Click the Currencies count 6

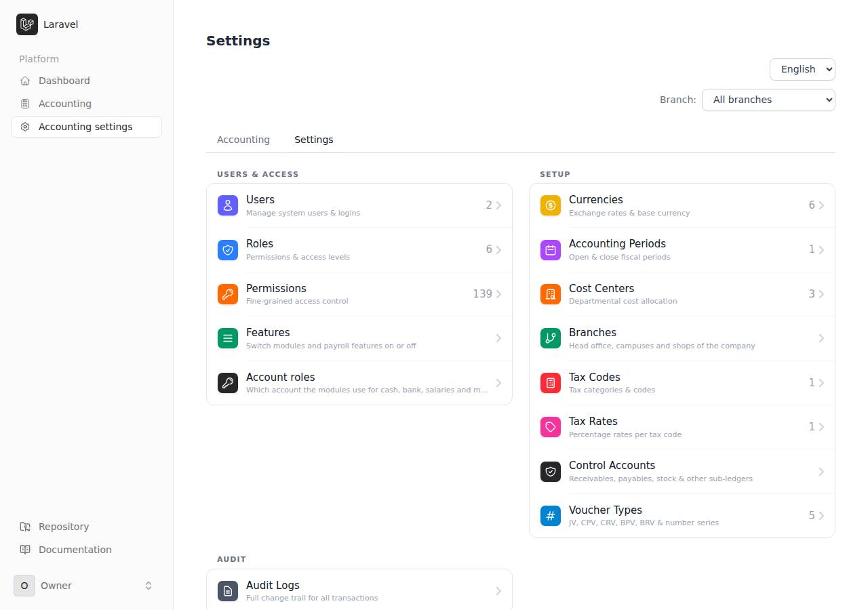(x=812, y=205)
